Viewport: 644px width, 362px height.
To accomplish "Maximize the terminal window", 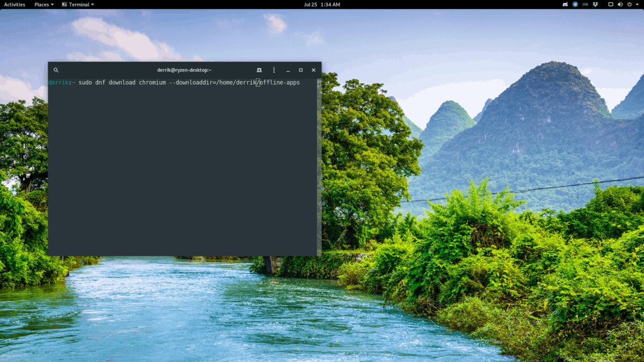I will (301, 70).
